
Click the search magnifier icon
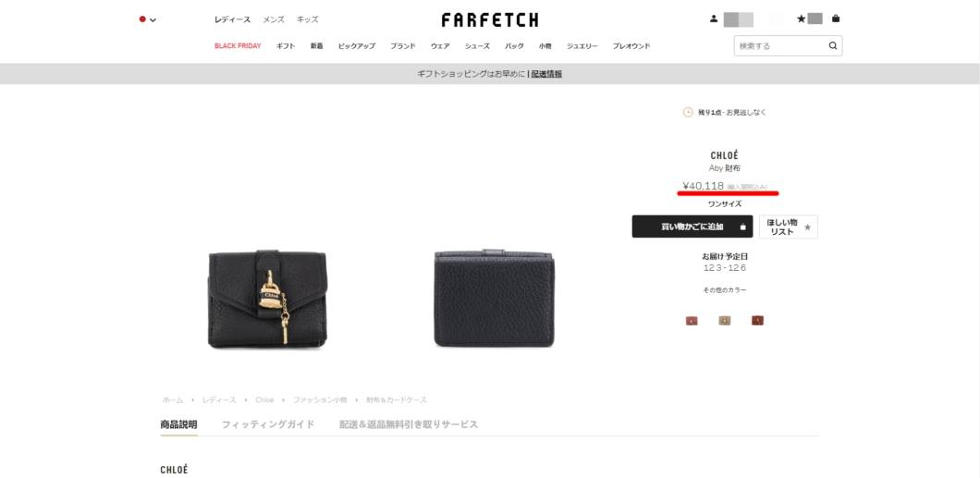tap(832, 45)
